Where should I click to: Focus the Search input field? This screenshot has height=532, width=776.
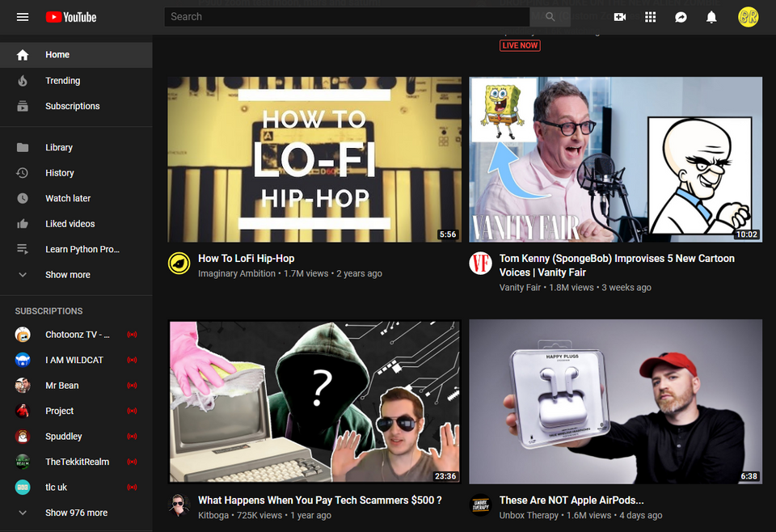pos(347,17)
